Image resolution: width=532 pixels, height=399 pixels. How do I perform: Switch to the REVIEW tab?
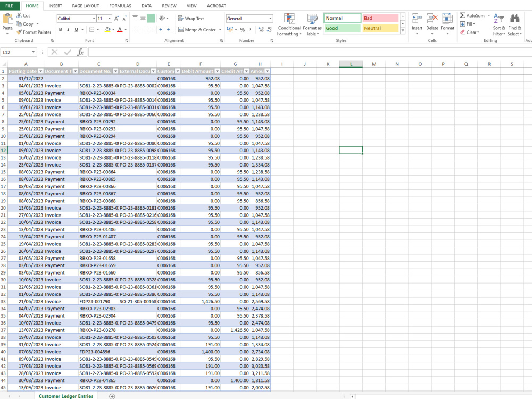pyautogui.click(x=169, y=6)
